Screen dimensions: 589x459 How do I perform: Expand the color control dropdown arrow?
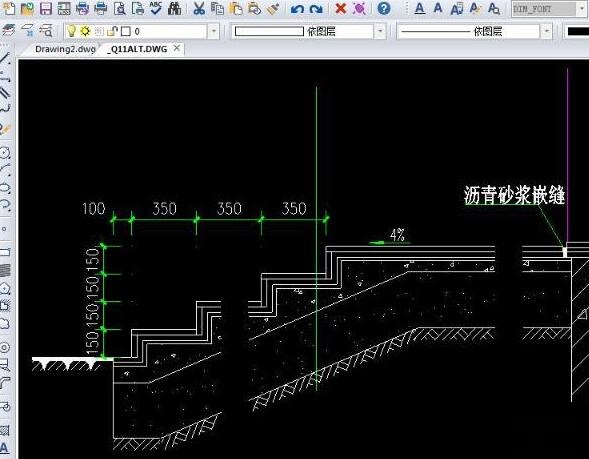click(x=380, y=31)
